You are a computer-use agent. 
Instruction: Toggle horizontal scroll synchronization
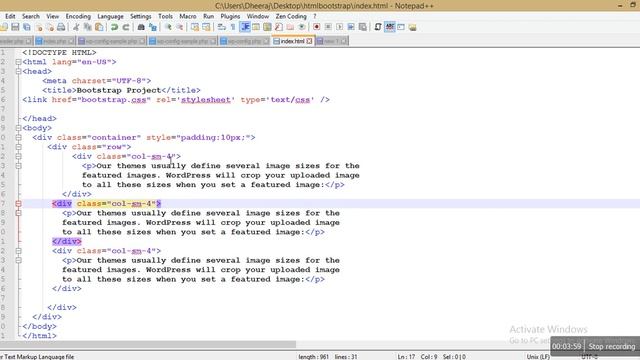pos(206,27)
